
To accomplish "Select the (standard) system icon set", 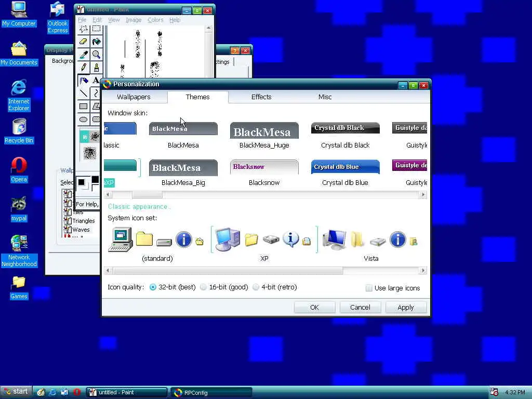I will point(157,245).
